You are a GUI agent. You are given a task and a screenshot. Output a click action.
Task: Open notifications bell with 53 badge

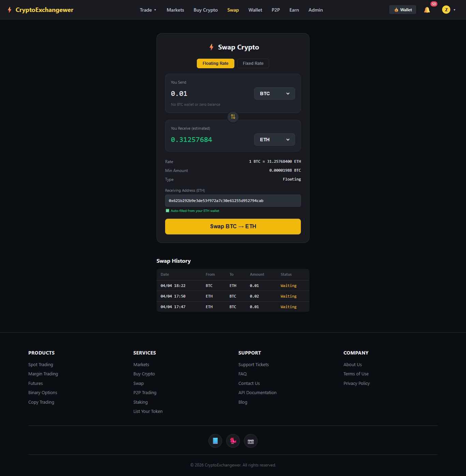click(427, 10)
